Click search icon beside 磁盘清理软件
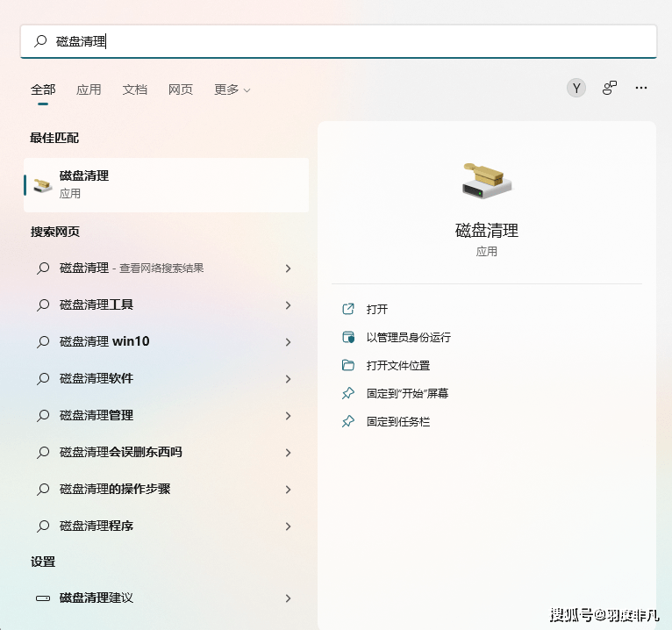Viewport: 672px width, 630px height. tap(43, 379)
